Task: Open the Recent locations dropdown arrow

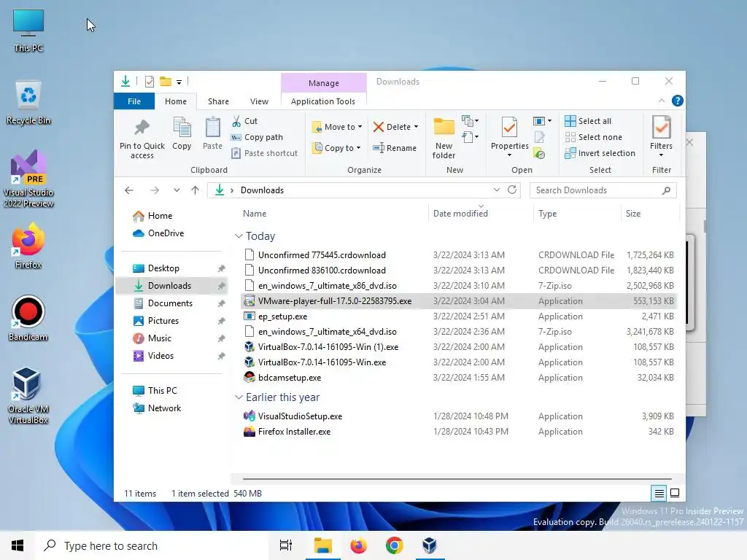Action: (177, 190)
